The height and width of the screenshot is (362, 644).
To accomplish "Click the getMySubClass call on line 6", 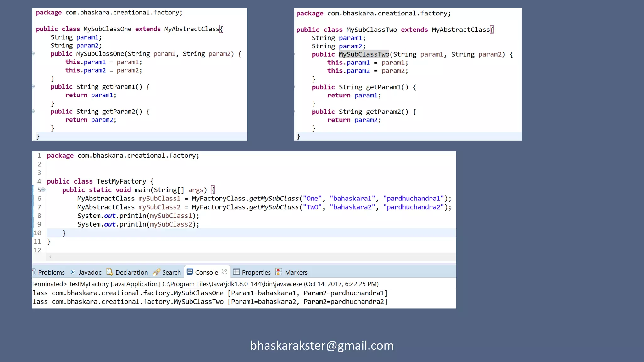I will pos(274,199).
